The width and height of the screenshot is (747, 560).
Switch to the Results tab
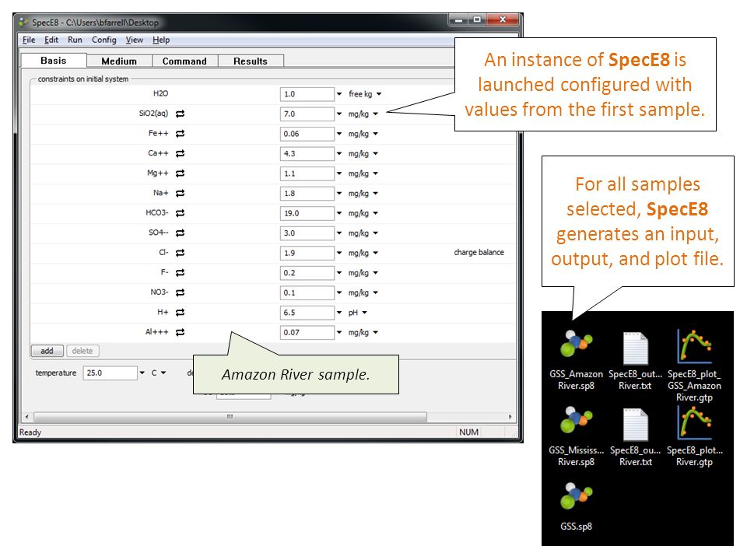point(251,61)
